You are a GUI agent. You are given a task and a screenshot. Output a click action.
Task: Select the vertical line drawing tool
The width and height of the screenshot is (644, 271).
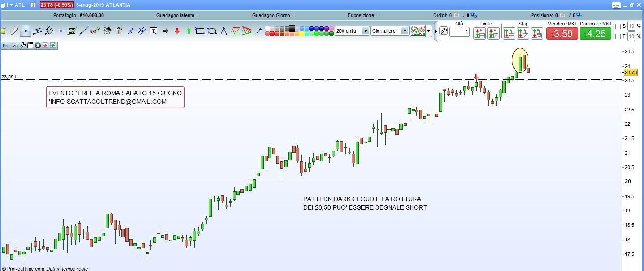click(x=26, y=31)
